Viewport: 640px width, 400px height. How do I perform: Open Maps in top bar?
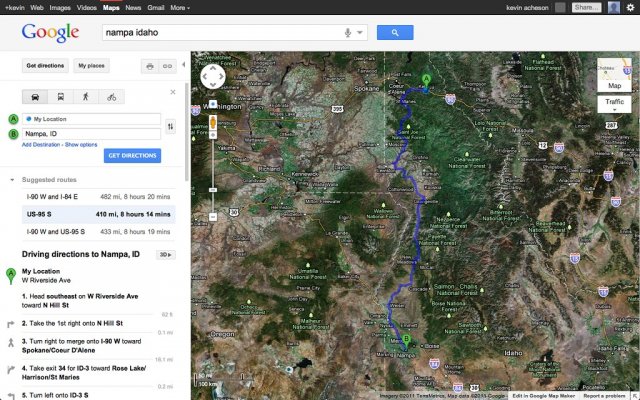tap(111, 7)
